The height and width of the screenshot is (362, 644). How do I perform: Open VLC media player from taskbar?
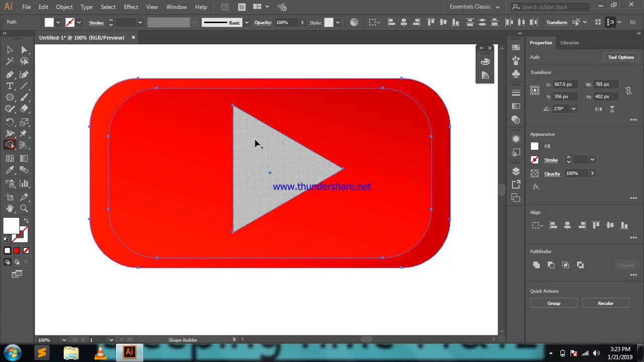point(101,352)
